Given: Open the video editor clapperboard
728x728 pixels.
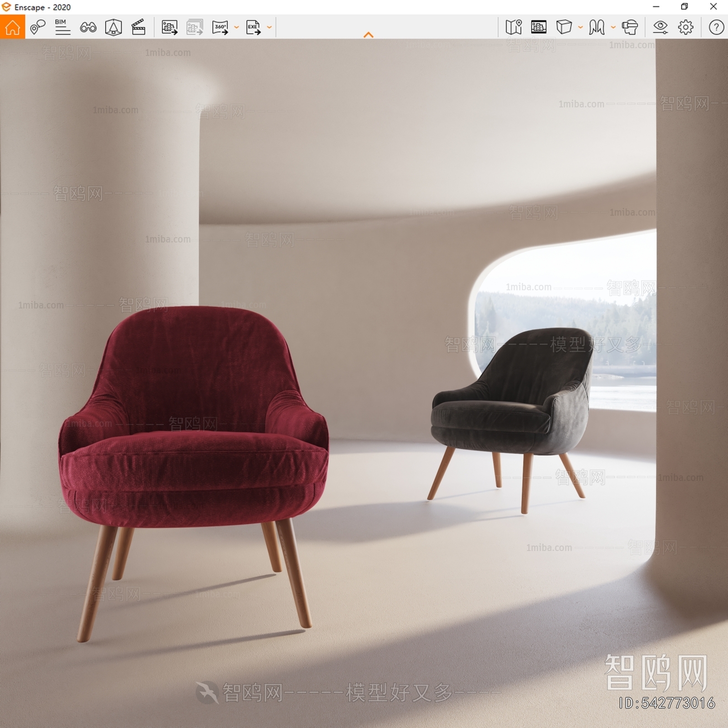Looking at the screenshot, I should coord(138,27).
